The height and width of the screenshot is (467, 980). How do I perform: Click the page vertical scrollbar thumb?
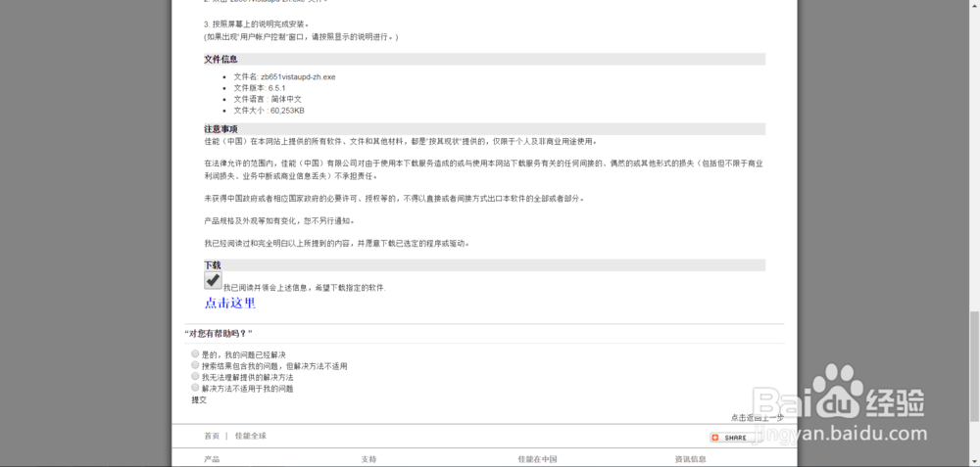(x=974, y=366)
